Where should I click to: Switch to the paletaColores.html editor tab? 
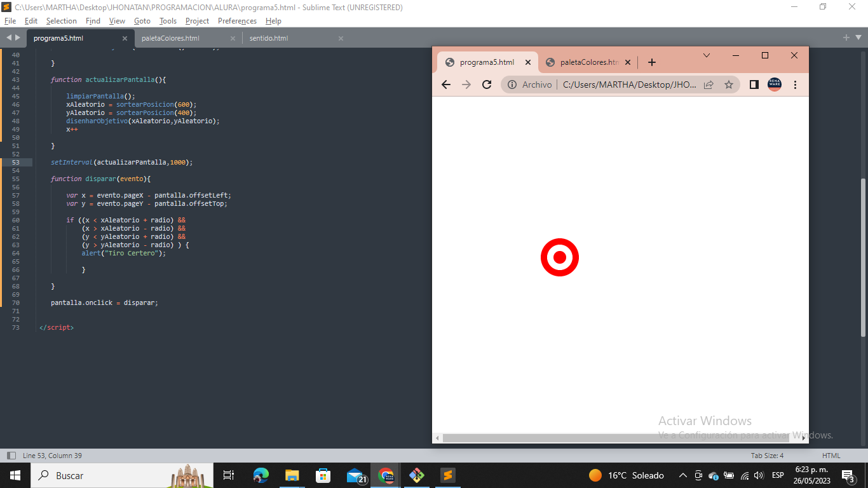170,38
